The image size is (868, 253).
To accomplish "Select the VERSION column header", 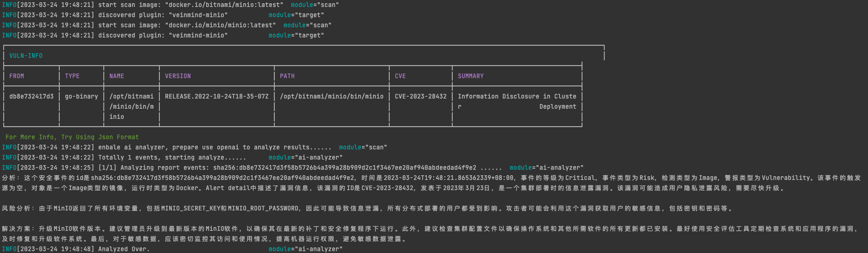I will pyautogui.click(x=178, y=76).
